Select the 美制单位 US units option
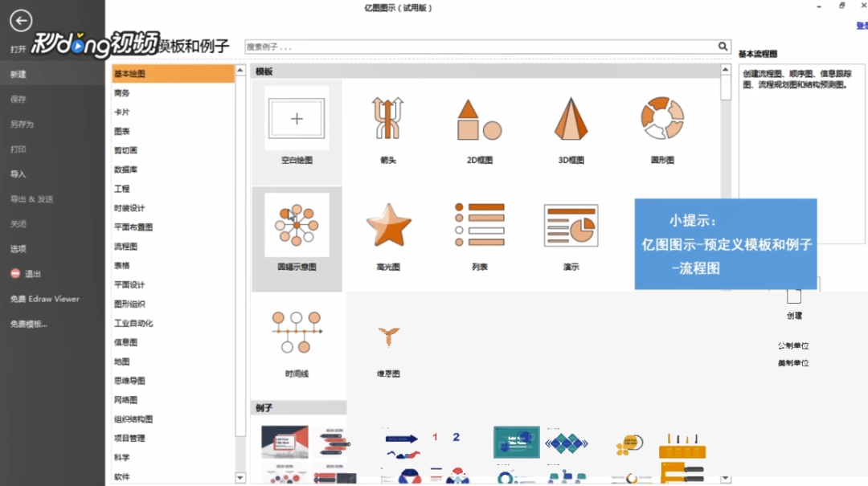 pyautogui.click(x=793, y=363)
